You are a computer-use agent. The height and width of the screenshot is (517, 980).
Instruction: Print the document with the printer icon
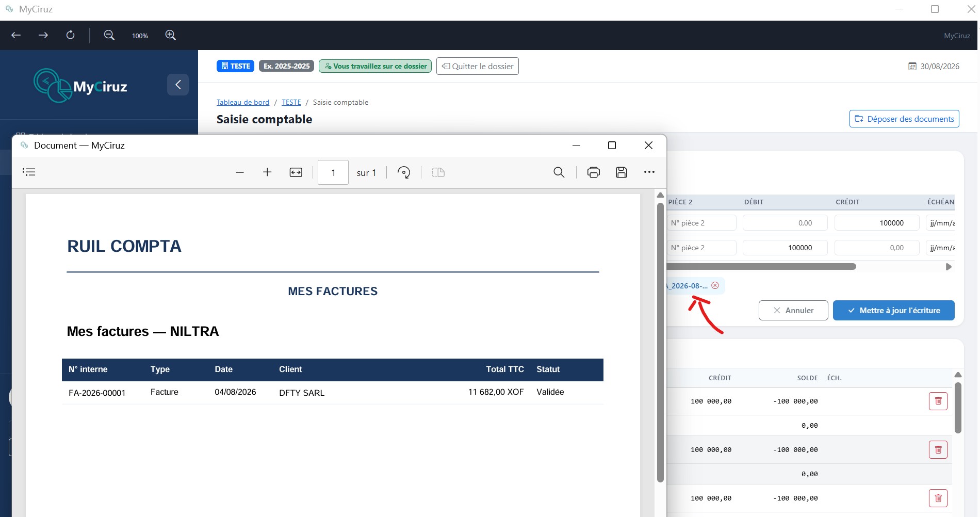(x=594, y=172)
